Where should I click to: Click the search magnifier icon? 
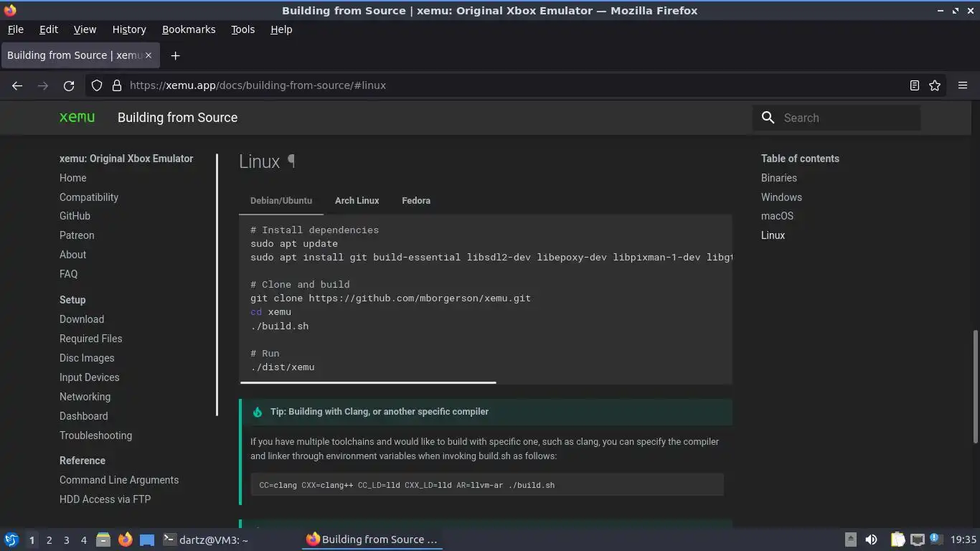(x=768, y=118)
